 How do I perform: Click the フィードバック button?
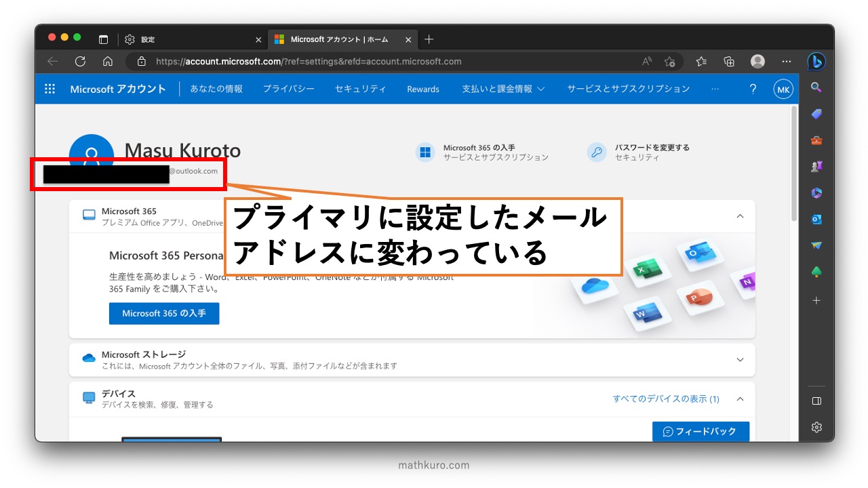point(701,431)
